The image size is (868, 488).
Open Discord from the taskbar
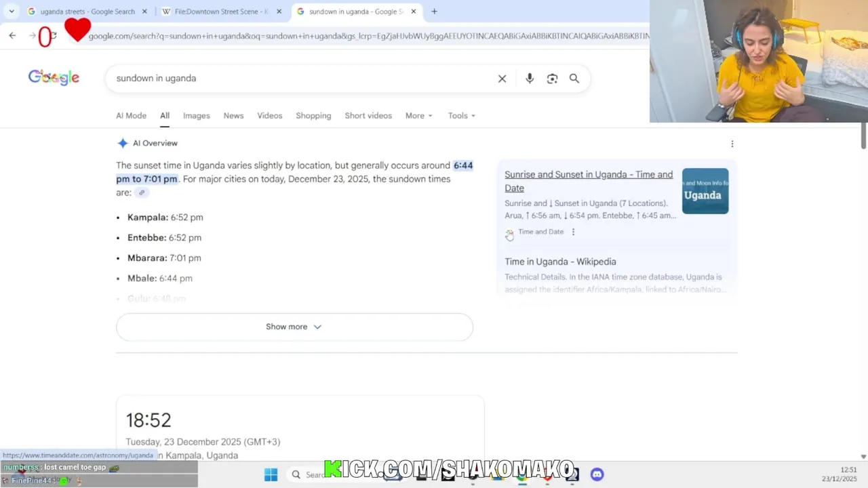point(597,474)
